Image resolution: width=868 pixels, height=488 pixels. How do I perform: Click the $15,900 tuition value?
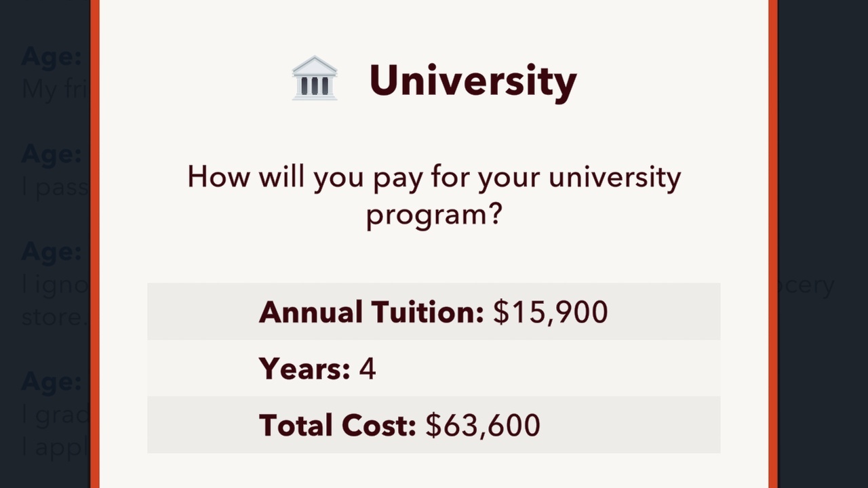click(x=549, y=312)
